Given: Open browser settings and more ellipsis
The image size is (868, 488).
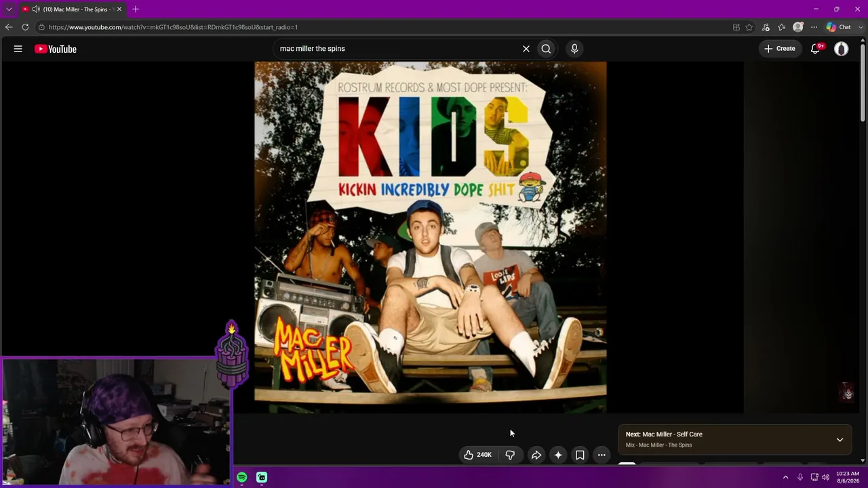Looking at the screenshot, I should (x=814, y=27).
